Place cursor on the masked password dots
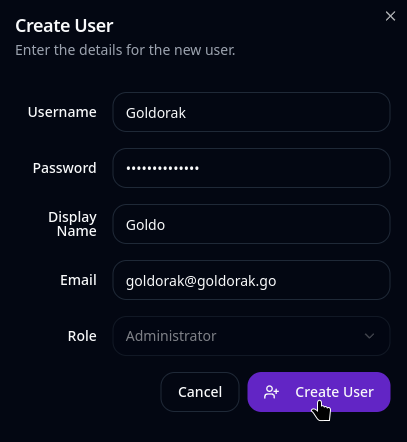 [x=163, y=168]
